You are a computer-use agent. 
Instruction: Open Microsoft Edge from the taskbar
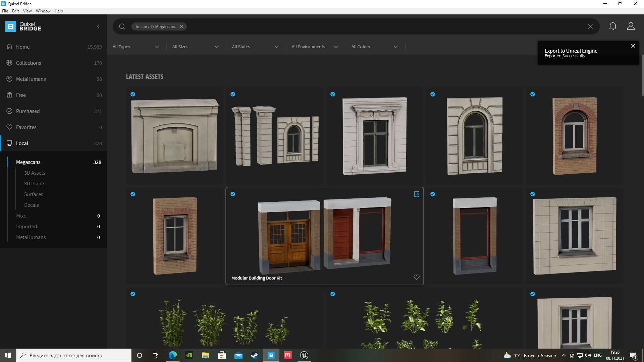pos(172,355)
